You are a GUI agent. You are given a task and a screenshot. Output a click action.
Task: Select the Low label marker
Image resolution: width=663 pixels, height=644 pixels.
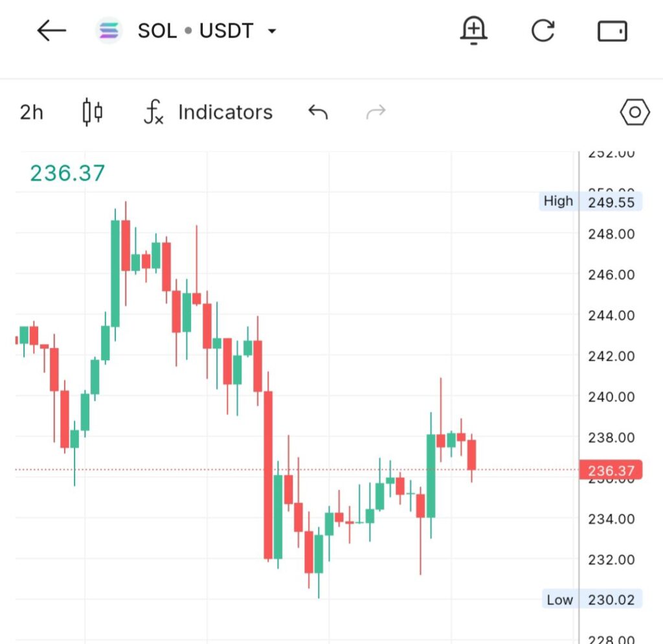[x=559, y=599]
